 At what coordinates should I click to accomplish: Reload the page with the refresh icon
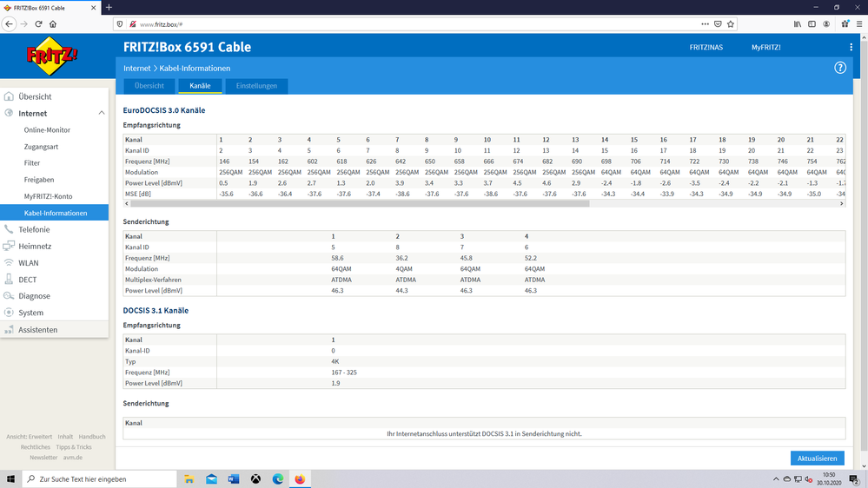(38, 23)
